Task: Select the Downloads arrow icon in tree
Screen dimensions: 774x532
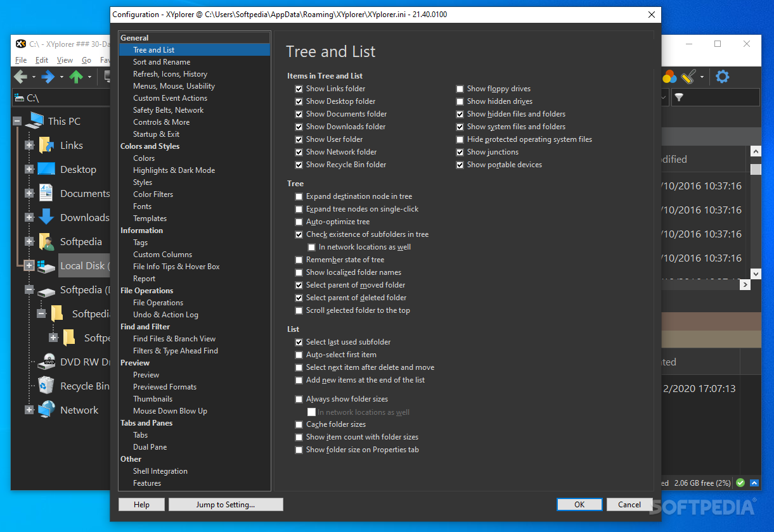Action: click(x=46, y=217)
